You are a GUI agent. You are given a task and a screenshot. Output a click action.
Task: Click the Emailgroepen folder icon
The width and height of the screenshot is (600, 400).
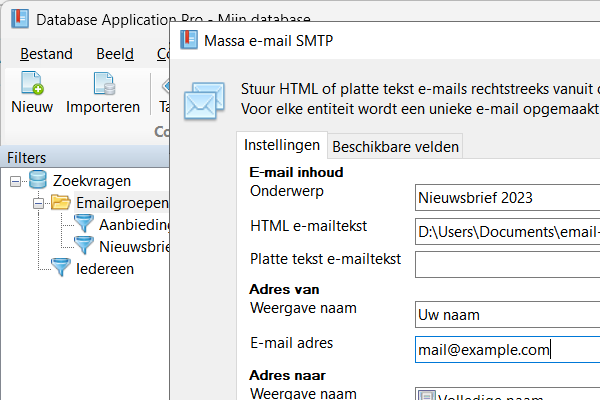pyautogui.click(x=61, y=203)
